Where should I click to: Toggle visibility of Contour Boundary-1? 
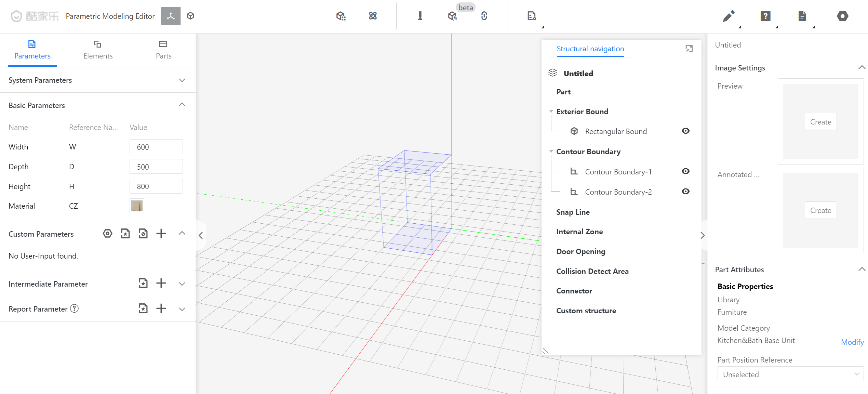(685, 171)
